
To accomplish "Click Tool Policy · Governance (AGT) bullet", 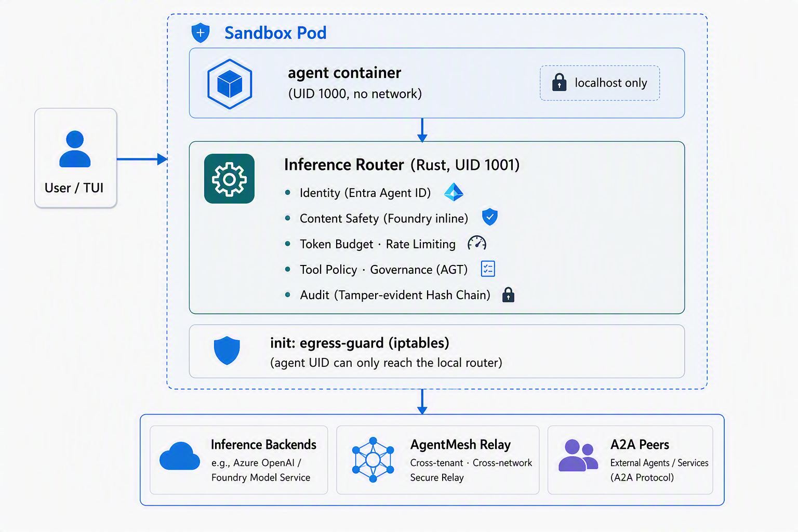I will coord(383,270).
